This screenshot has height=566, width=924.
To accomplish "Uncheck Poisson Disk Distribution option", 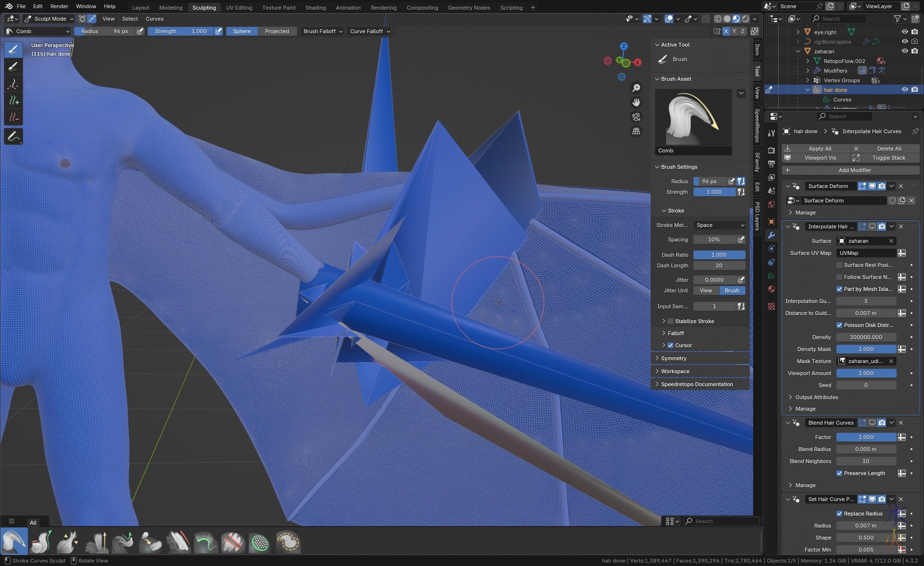I will 839,325.
